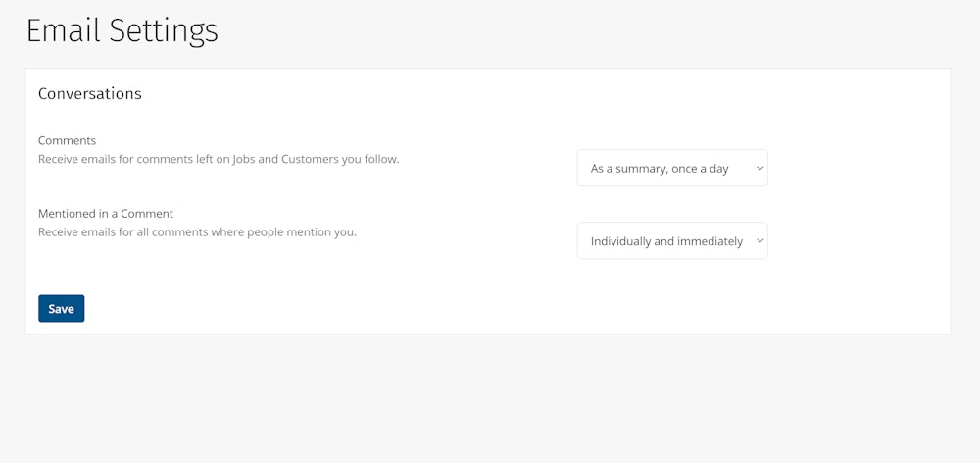Screen dimensions: 980x463
Task: Click the description starting "Receive emails for comments left"
Action: [x=219, y=158]
